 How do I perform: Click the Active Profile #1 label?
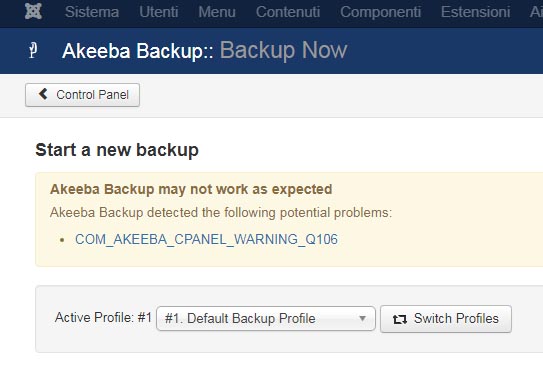103,317
